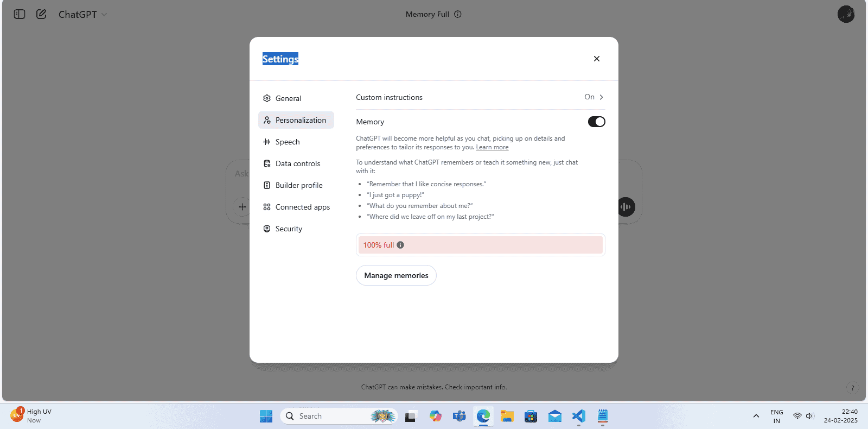Open the Speech settings tab
Screen dimensions: 868x429
(x=296, y=142)
